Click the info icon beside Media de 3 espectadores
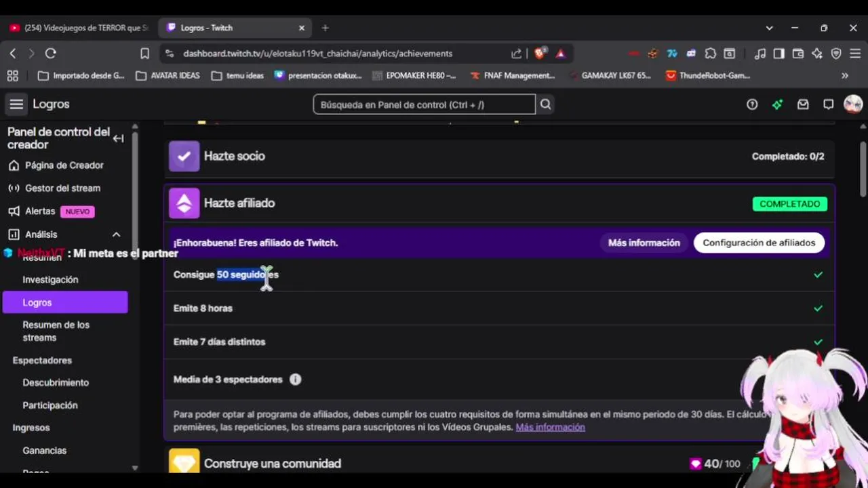Screen dimensions: 868x488 coord(295,380)
